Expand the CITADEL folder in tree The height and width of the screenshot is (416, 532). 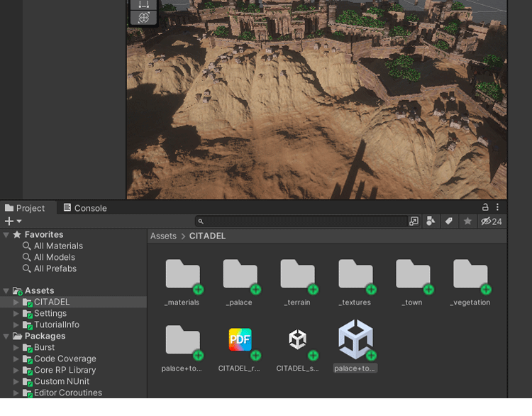(x=16, y=302)
